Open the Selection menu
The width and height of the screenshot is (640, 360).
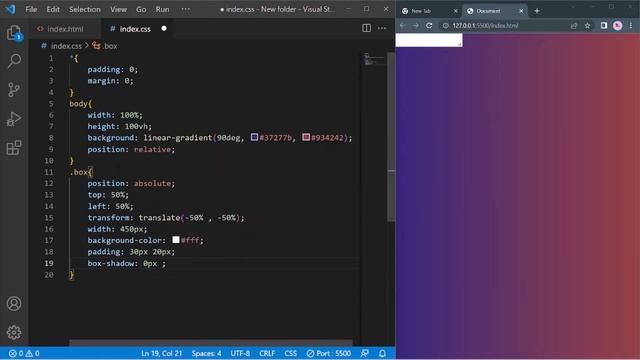pos(84,9)
